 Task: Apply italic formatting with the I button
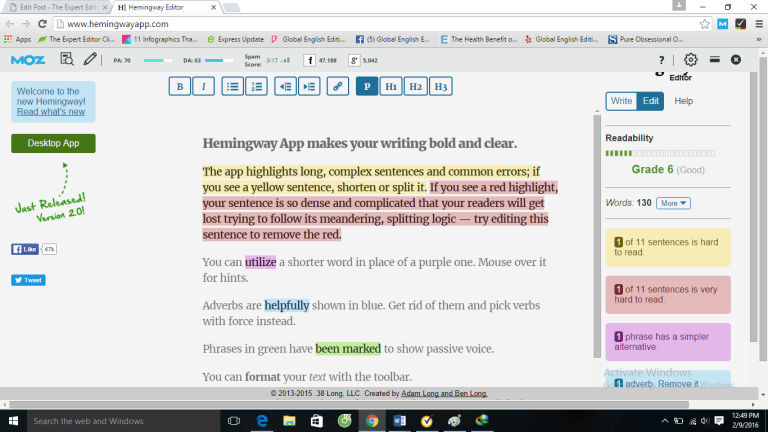coord(204,87)
